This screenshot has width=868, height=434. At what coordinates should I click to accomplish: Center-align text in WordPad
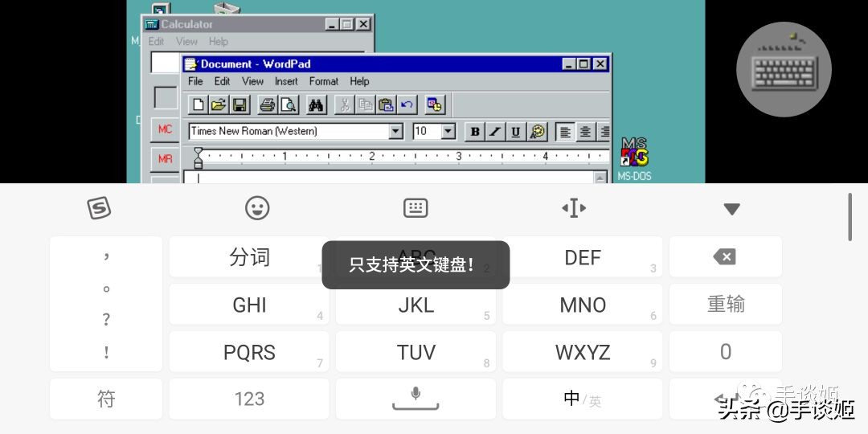[x=585, y=132]
